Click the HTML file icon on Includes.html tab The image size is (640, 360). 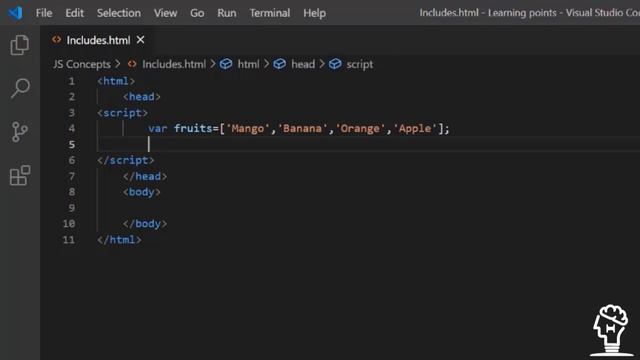[56, 40]
